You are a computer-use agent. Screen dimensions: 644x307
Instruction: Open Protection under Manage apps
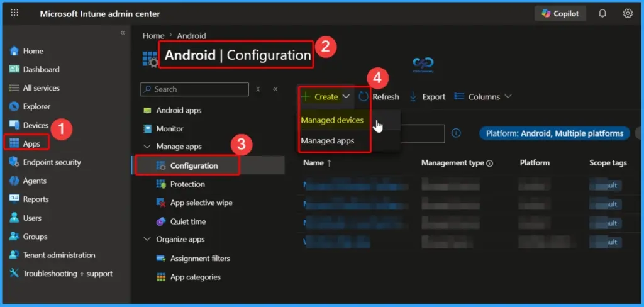pyautogui.click(x=187, y=184)
